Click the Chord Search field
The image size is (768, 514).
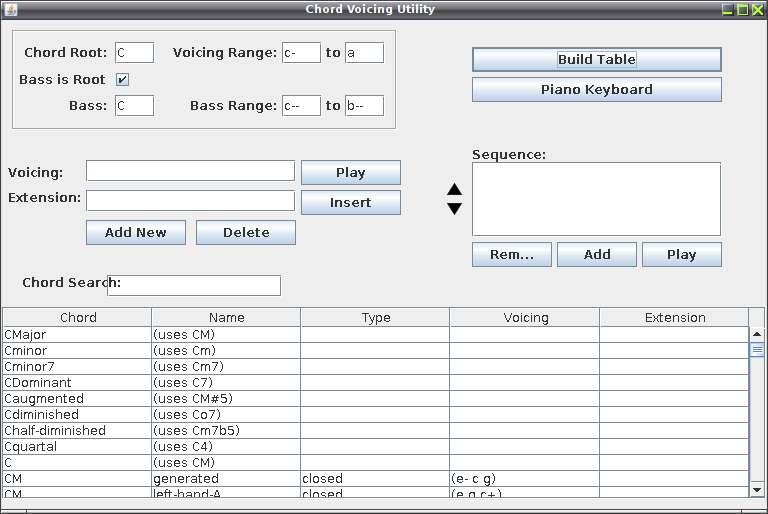coord(194,285)
